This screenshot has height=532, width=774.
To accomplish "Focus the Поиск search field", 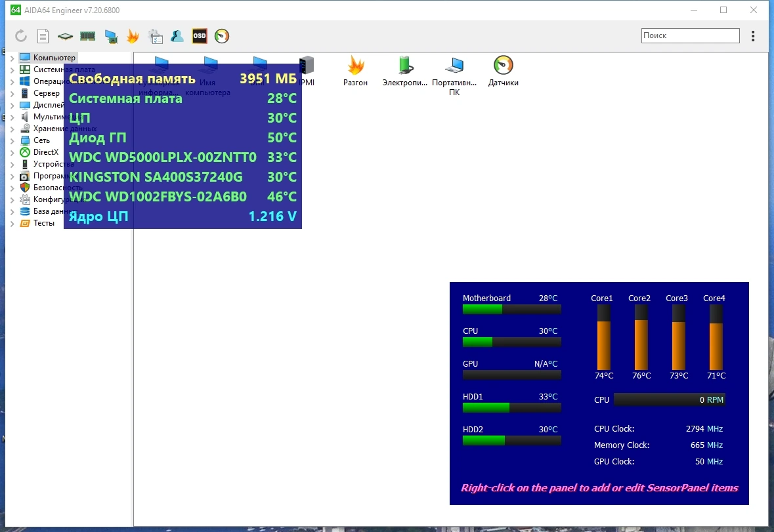I will [x=690, y=35].
